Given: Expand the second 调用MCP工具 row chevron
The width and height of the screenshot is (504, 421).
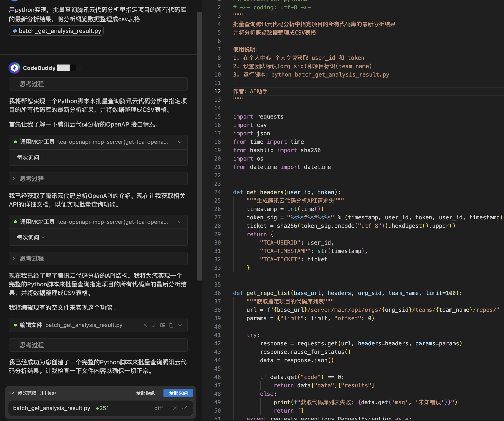Looking at the screenshot, I should [180, 222].
